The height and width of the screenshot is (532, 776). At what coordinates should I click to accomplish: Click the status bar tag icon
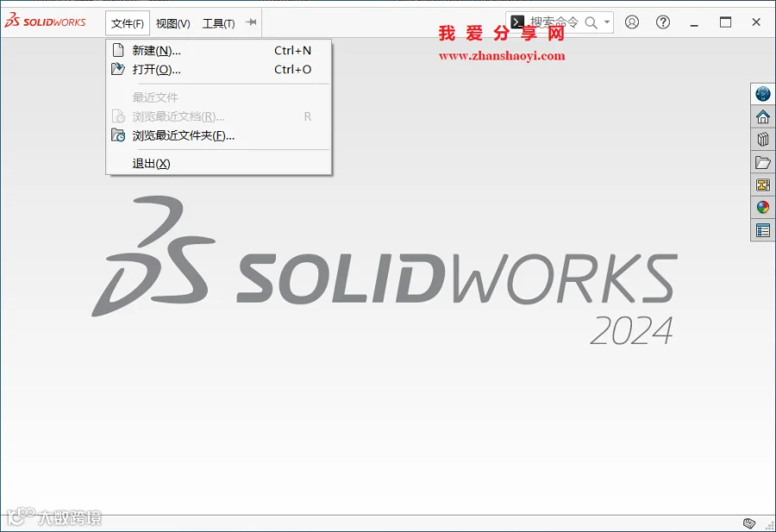point(749,523)
